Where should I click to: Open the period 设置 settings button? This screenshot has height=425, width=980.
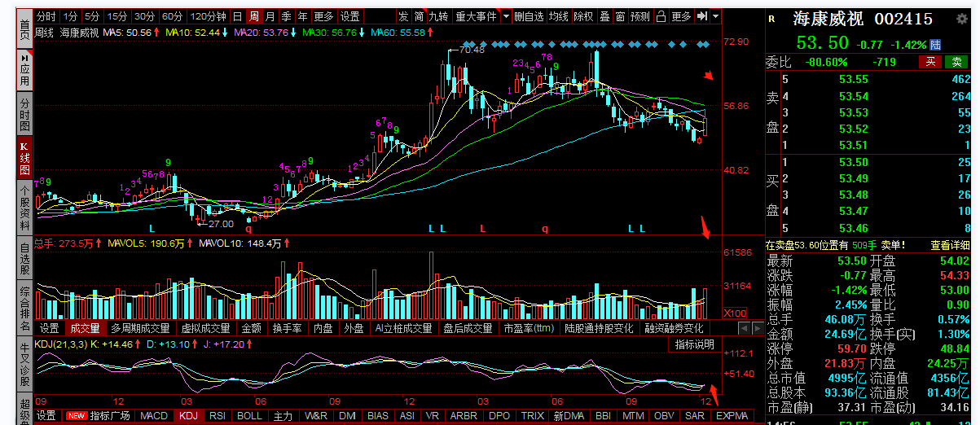[350, 16]
